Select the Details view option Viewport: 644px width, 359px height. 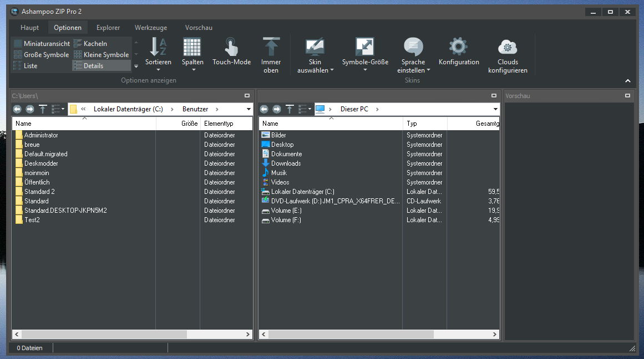[x=102, y=65]
